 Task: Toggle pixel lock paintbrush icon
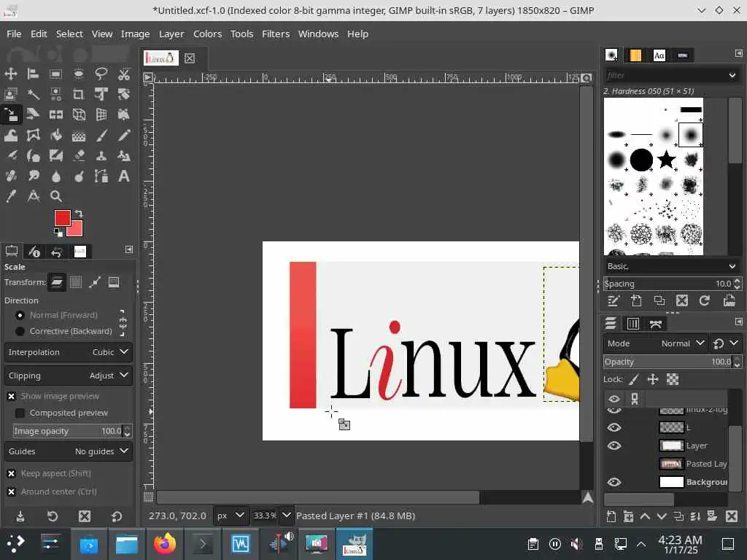634,379
